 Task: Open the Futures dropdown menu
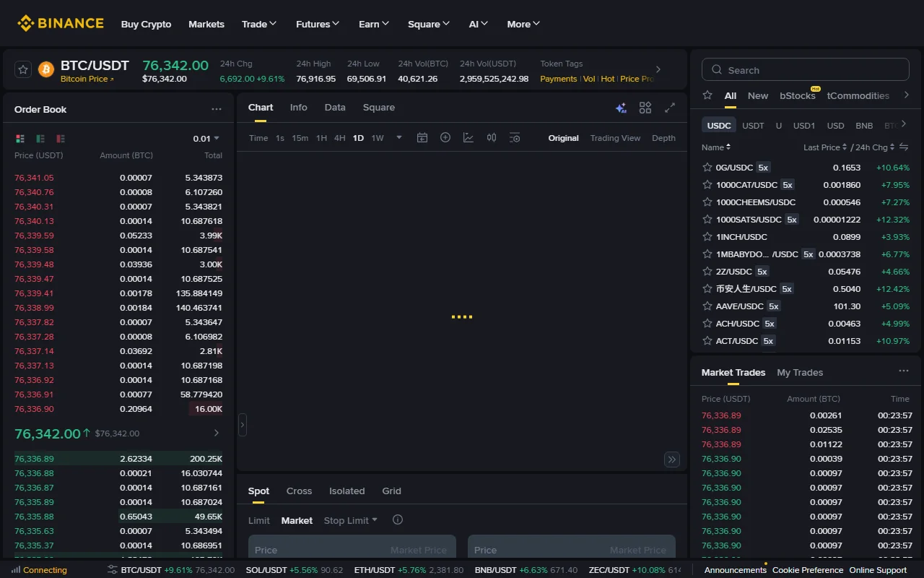318,24
